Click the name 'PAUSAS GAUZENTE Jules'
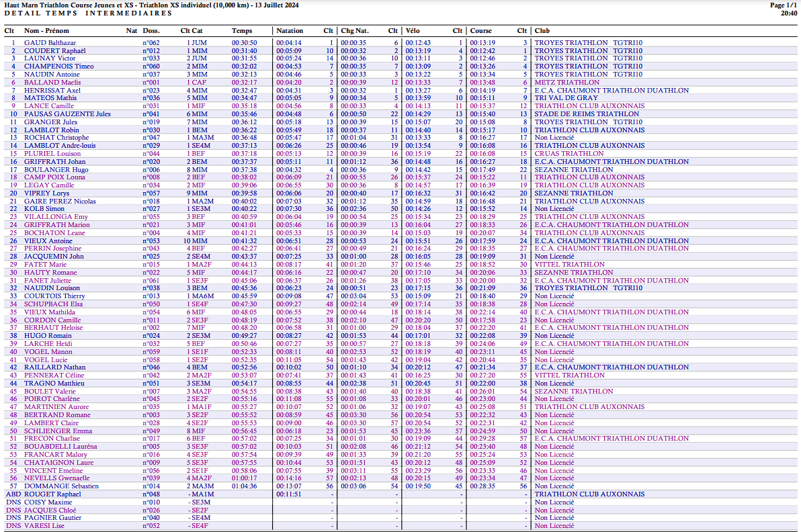The image size is (801, 532). click(x=67, y=114)
